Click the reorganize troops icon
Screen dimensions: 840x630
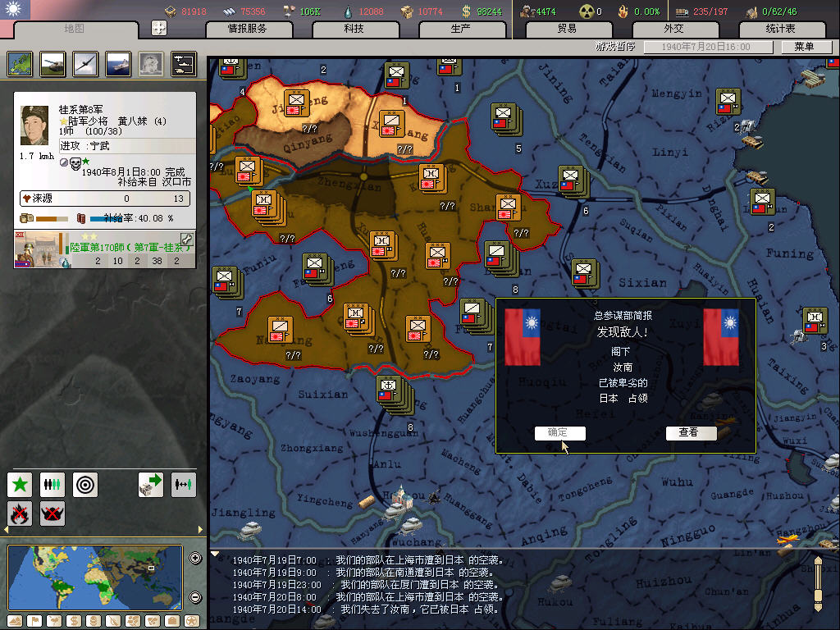pos(52,485)
